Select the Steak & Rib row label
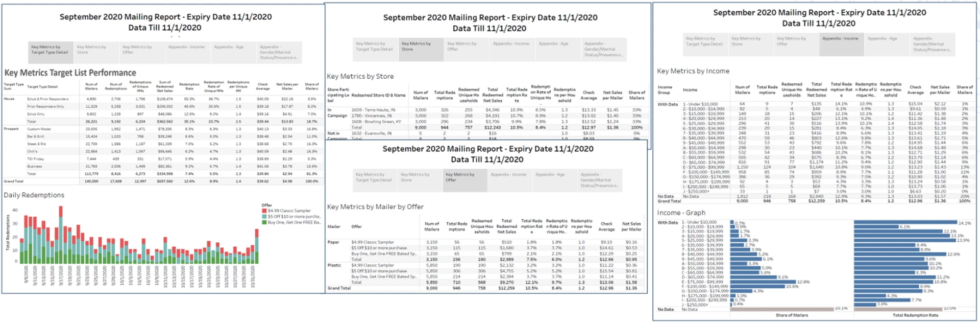The image size is (980, 325). pos(36,144)
